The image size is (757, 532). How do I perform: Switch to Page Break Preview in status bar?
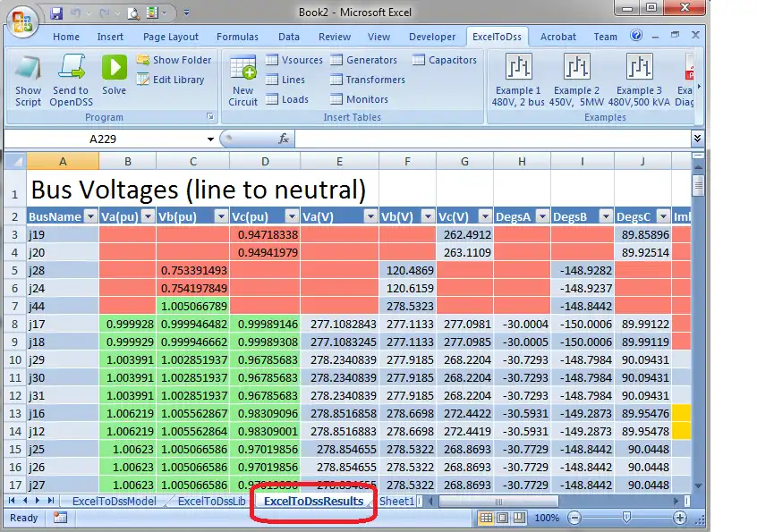(518, 518)
